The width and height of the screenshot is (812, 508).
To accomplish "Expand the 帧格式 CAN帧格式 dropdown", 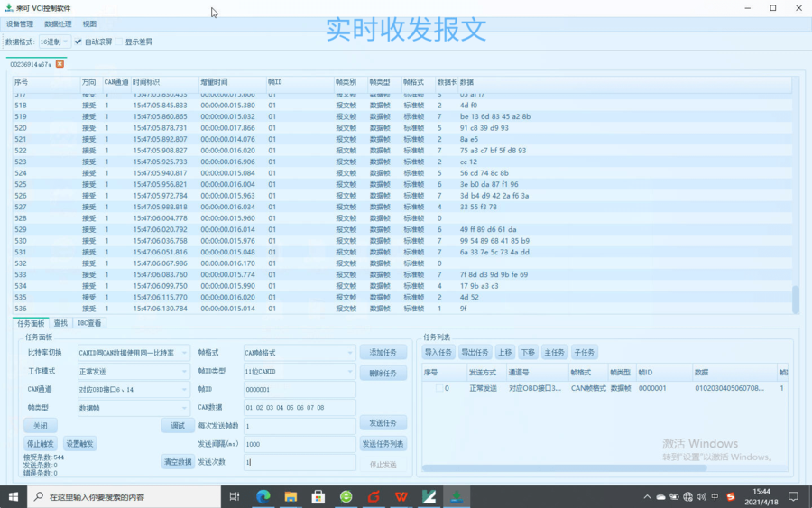I will point(300,353).
